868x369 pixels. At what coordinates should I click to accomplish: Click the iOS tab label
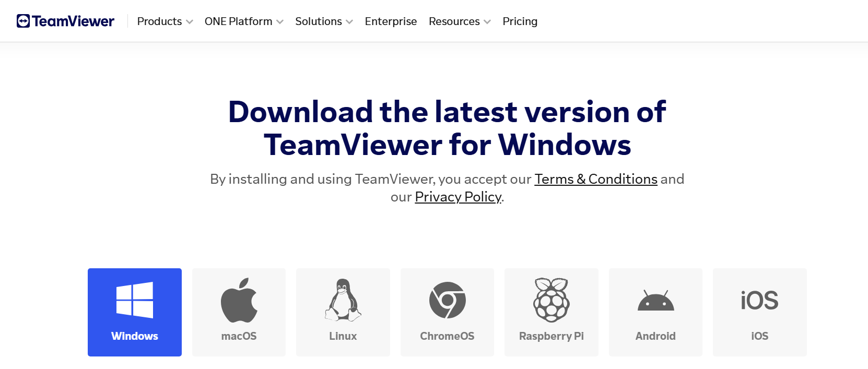[760, 336]
